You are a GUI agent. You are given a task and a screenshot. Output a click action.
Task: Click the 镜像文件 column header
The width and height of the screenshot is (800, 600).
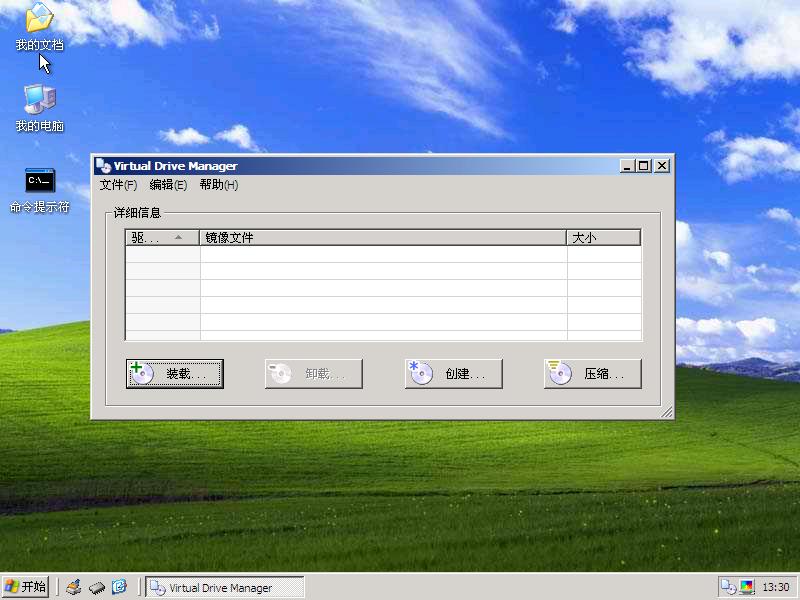click(x=383, y=237)
